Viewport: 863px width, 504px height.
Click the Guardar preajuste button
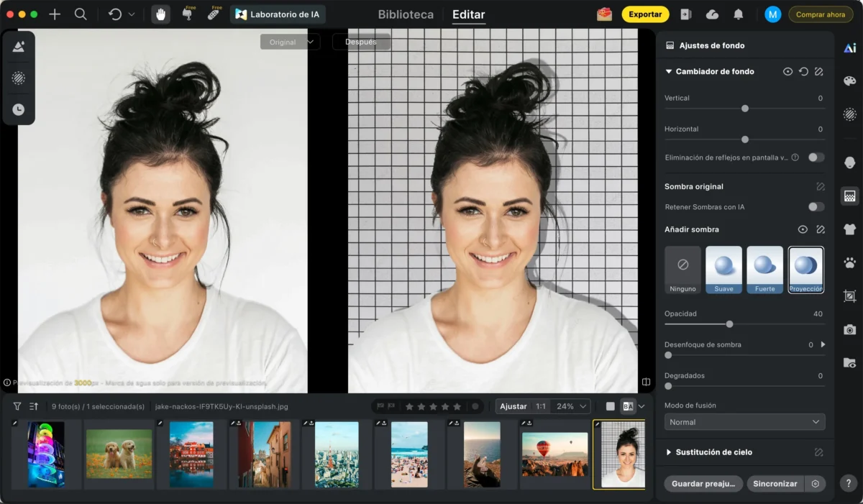tap(703, 484)
